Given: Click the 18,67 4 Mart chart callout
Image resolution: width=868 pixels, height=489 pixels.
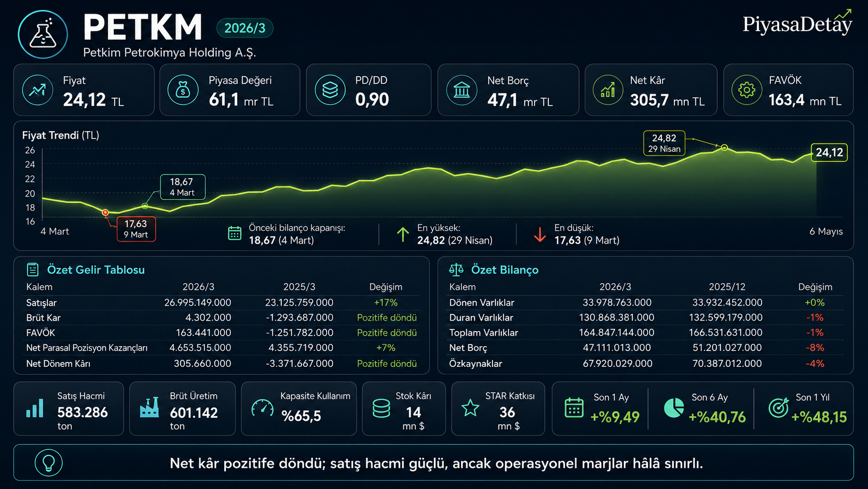Looking at the screenshot, I should tap(182, 187).
